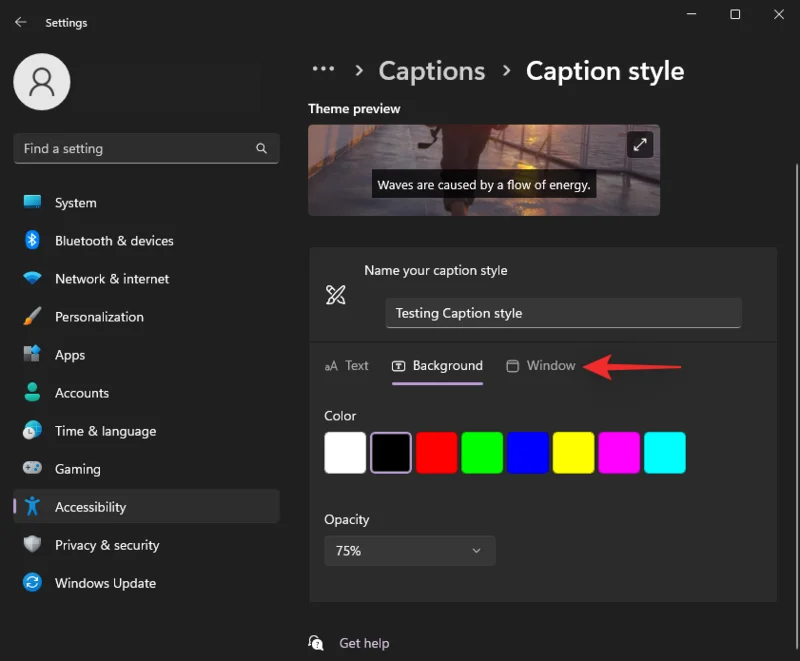This screenshot has width=800, height=661.
Task: Click the Captions breadcrumb link
Action: (431, 71)
